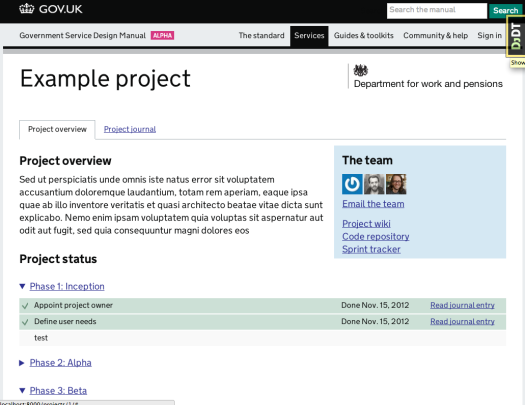Viewport: 525px width, 405px height.
Task: Select the team member photo with glasses
Action: tap(396, 184)
